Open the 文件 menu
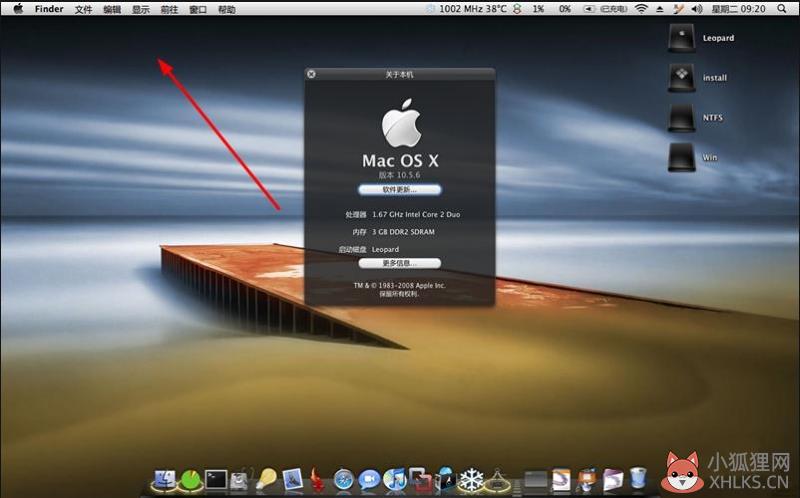Viewport: 800px width, 498px height. tap(83, 9)
